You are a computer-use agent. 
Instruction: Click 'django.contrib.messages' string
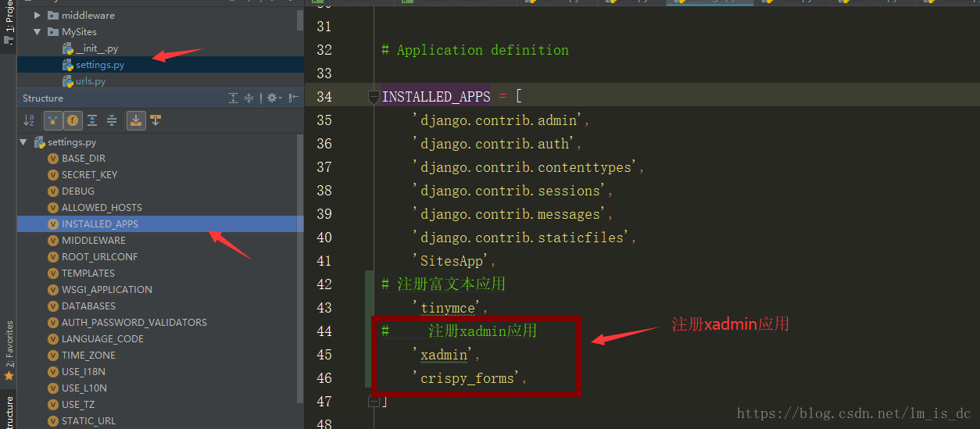click(x=510, y=214)
